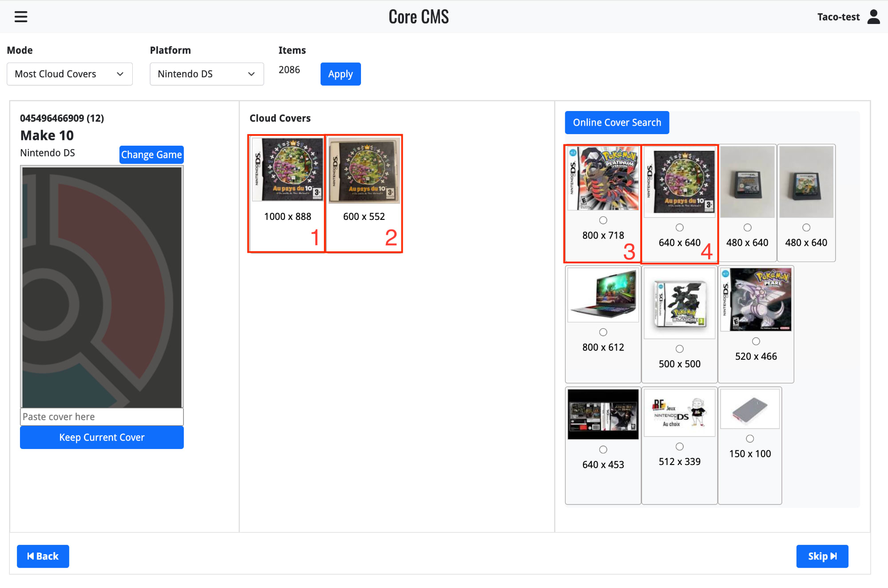Skip to the next item
888x588 pixels.
[822, 556]
